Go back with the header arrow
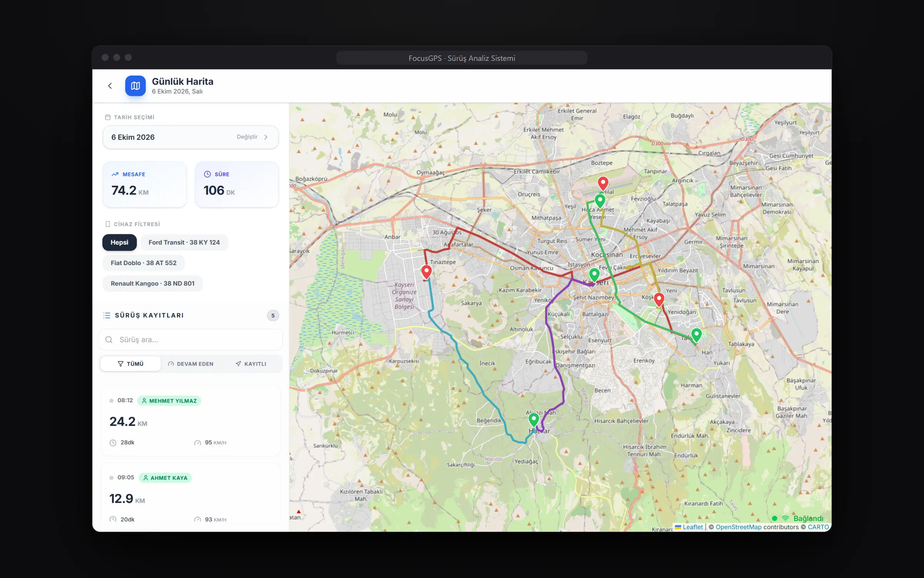This screenshot has height=578, width=924. 110,86
